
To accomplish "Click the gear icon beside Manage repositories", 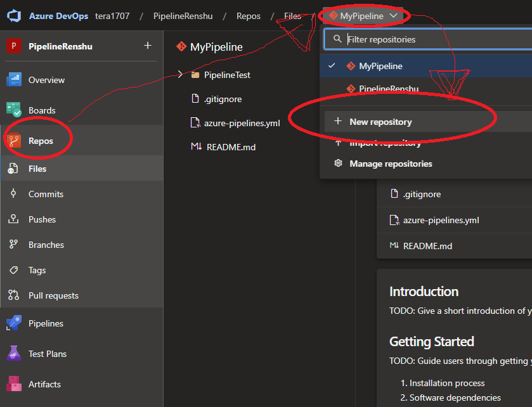I will pos(338,163).
